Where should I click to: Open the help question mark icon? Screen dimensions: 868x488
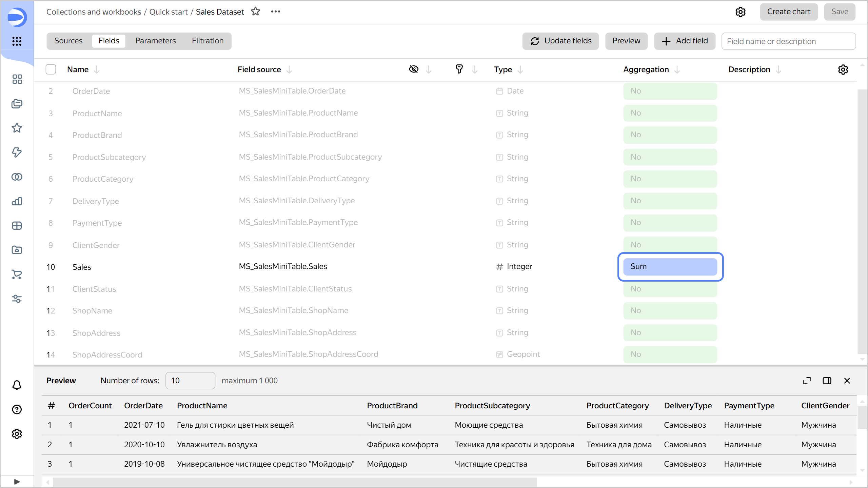point(17,409)
